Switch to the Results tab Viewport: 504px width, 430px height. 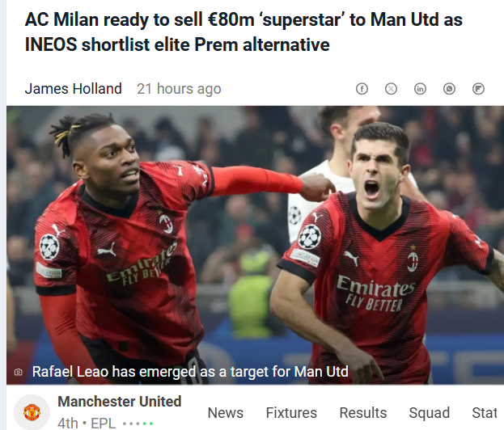[363, 413]
